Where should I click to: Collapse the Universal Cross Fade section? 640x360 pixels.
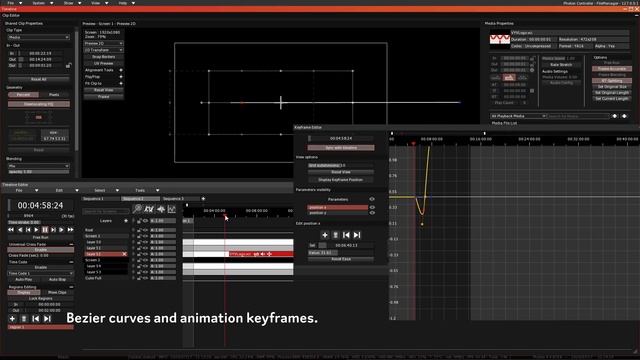pos(71,244)
